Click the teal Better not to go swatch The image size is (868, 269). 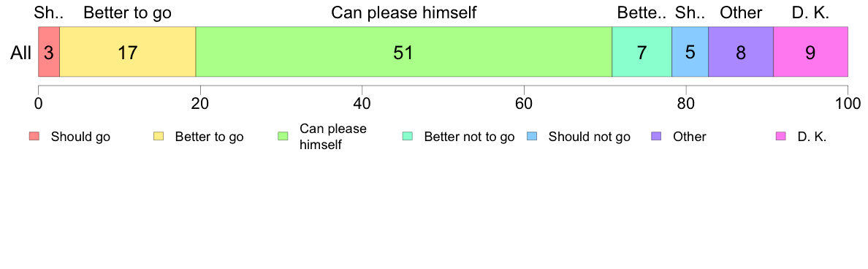[408, 137]
